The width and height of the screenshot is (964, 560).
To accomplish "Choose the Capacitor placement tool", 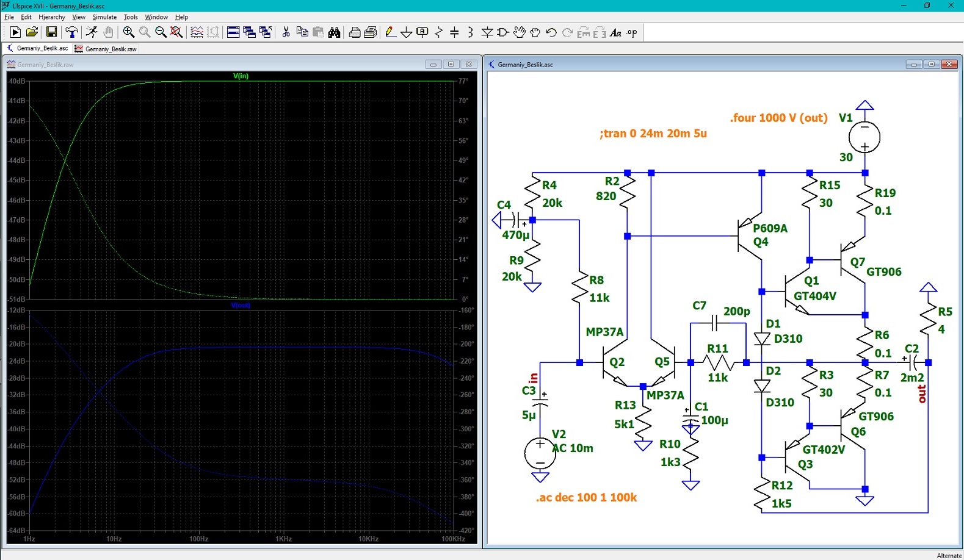I will tap(454, 32).
